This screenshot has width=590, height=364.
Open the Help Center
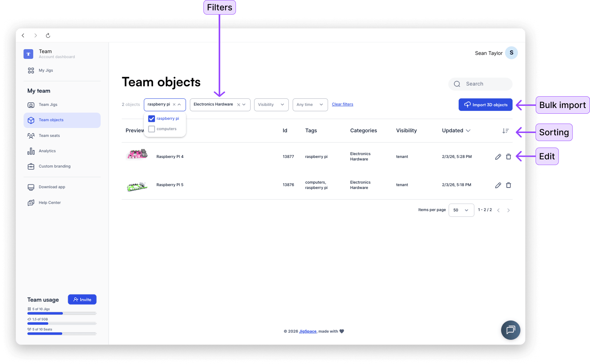[50, 203]
